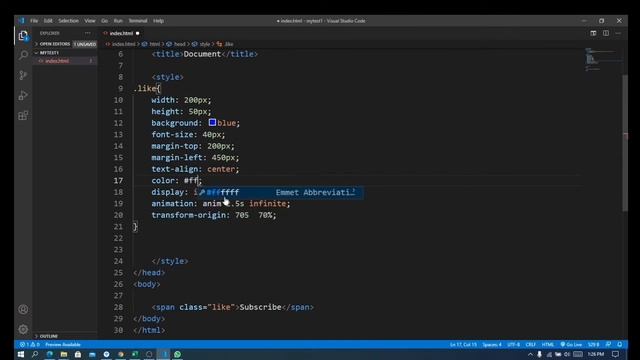Click the 'Subscribe' text on line 28
The width and height of the screenshot is (640, 360).
(260, 307)
